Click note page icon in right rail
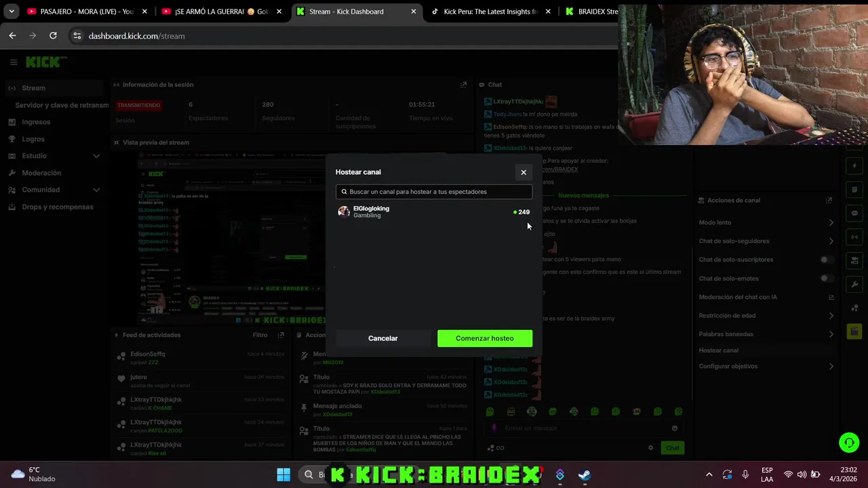The image size is (868, 488). click(854, 190)
